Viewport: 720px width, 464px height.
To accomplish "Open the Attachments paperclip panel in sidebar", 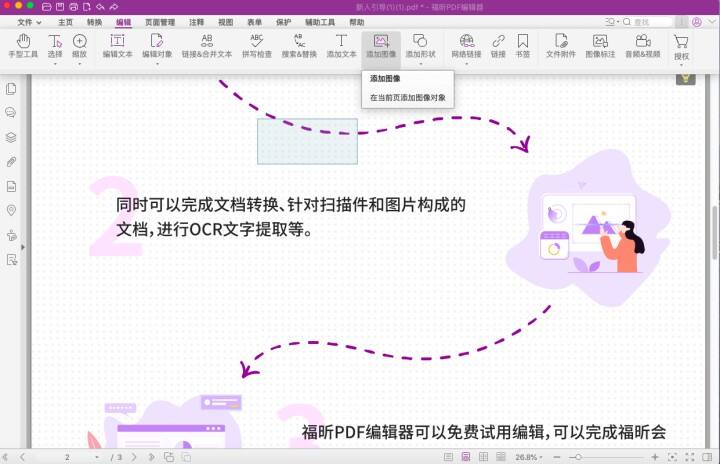I will tap(11, 162).
